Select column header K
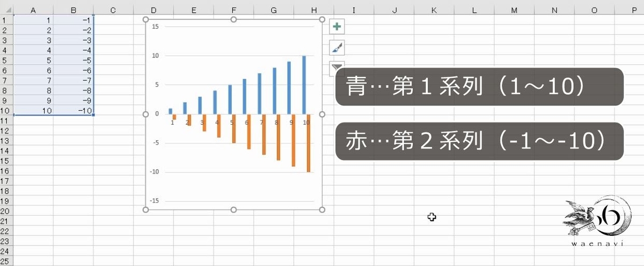The width and height of the screenshot is (644, 266). click(434, 10)
